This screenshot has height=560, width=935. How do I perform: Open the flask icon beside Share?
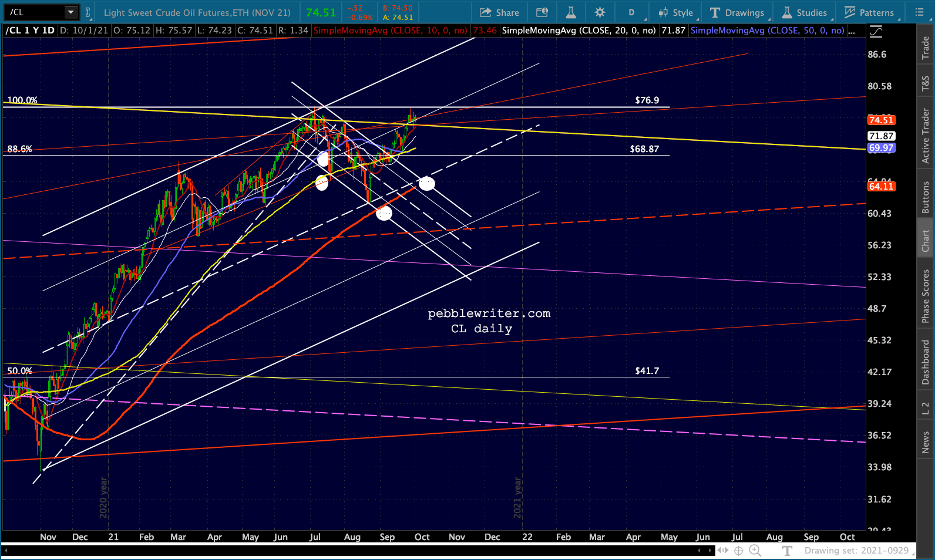tap(571, 12)
